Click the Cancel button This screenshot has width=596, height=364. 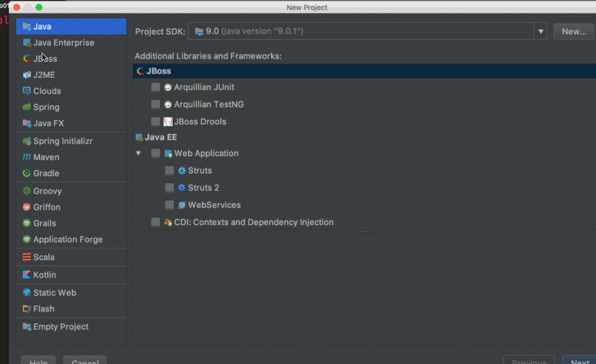85,360
